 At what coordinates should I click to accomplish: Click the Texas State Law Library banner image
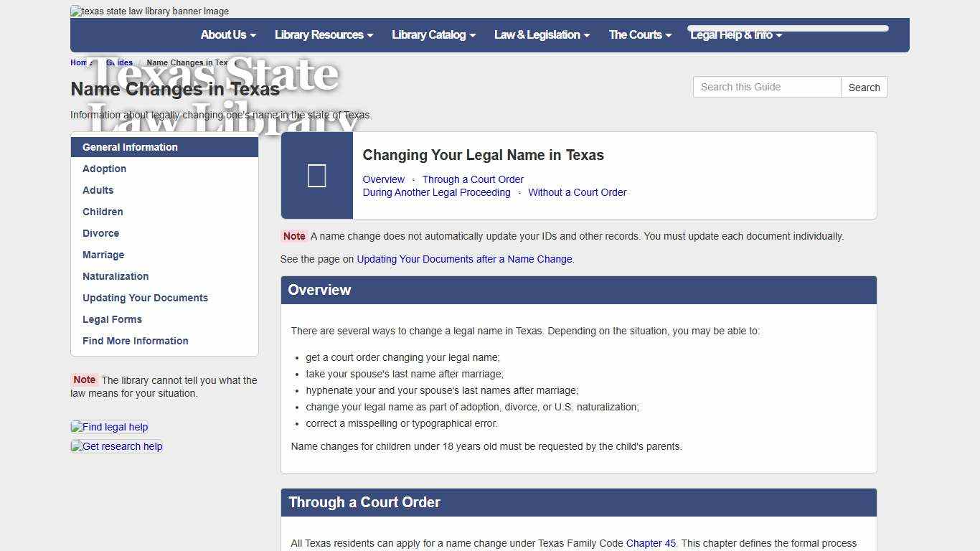tap(149, 11)
